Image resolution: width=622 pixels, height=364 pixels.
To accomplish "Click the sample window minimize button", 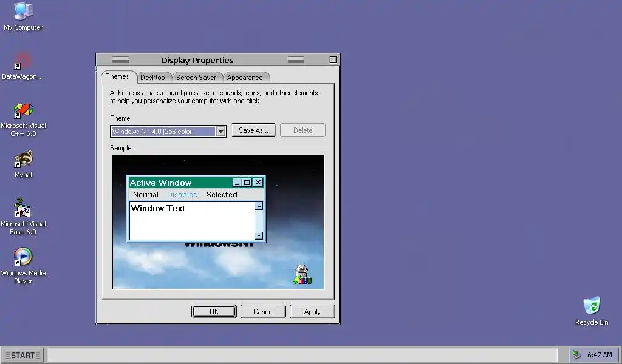I will [x=237, y=183].
